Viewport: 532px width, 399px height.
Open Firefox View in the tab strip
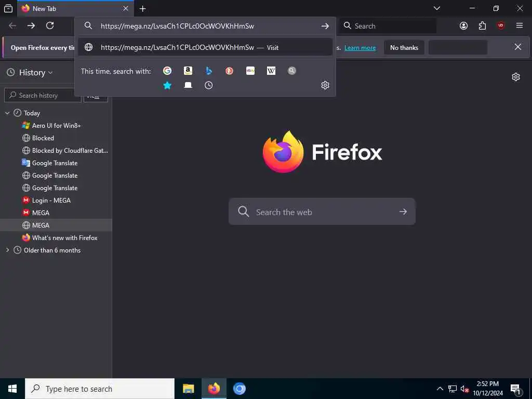click(8, 8)
